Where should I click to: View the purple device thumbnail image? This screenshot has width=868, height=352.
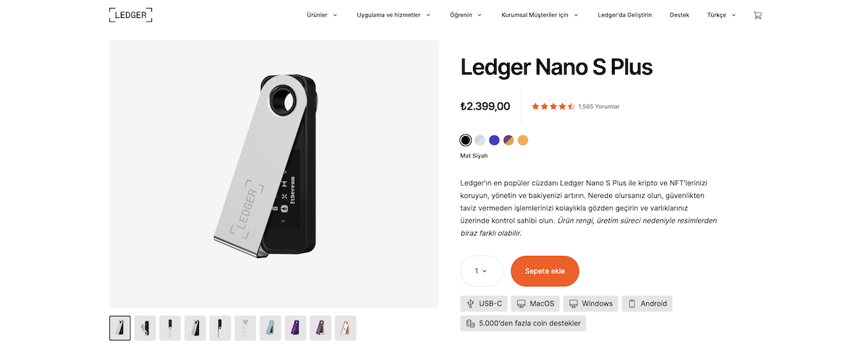click(x=295, y=328)
